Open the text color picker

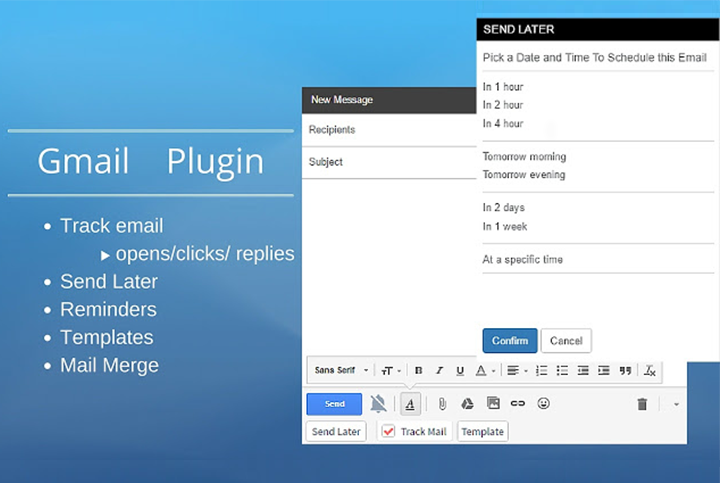coord(485,371)
